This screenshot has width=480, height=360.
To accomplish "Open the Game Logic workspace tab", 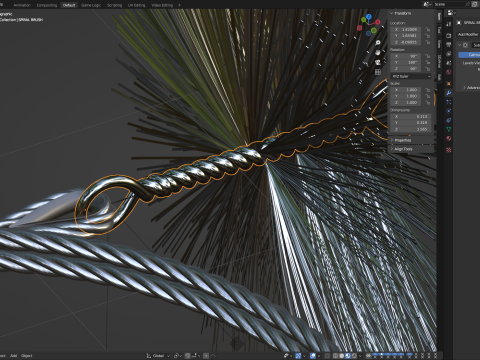I will tap(91, 5).
